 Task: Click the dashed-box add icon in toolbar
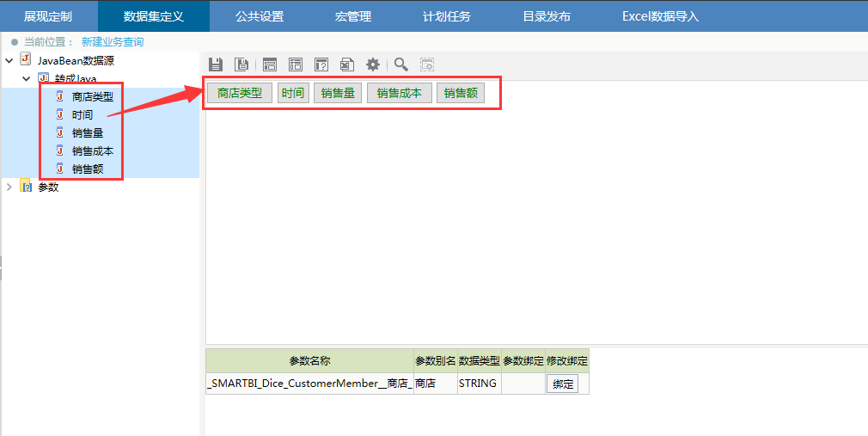click(427, 64)
